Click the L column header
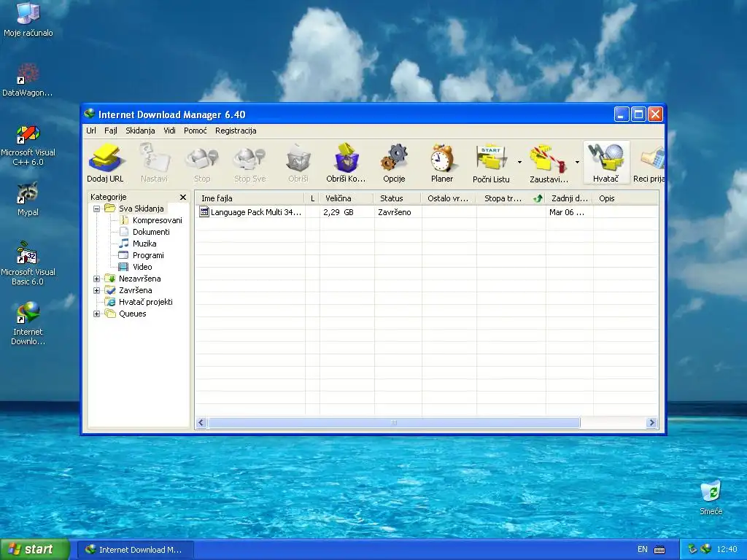747x560 pixels. click(312, 198)
